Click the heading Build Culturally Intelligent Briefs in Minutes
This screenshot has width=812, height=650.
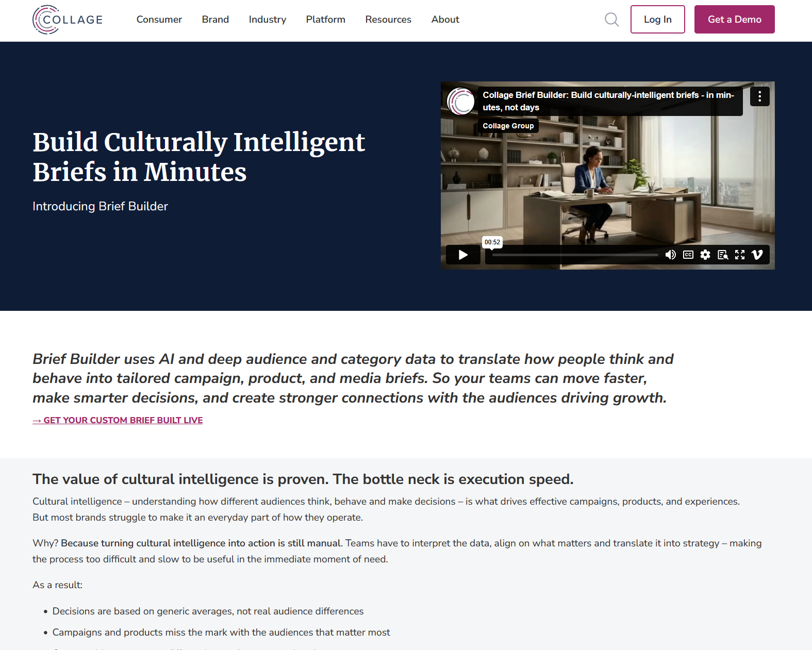[199, 157]
